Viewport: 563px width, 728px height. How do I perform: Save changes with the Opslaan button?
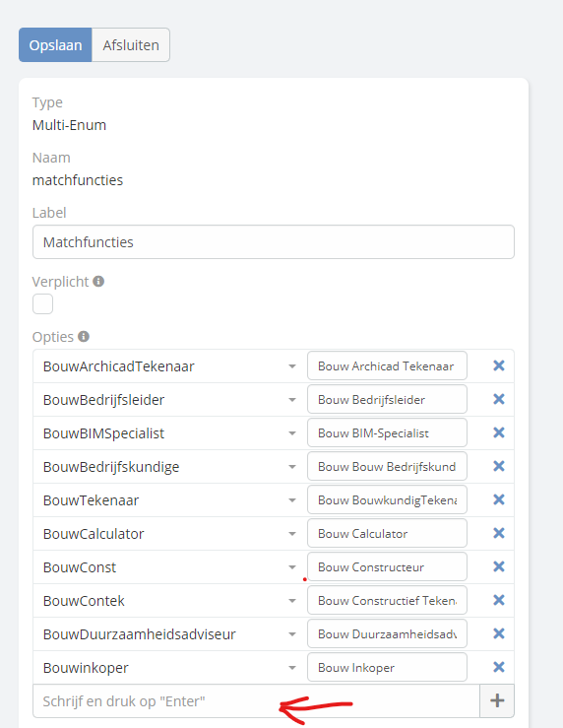click(x=55, y=45)
